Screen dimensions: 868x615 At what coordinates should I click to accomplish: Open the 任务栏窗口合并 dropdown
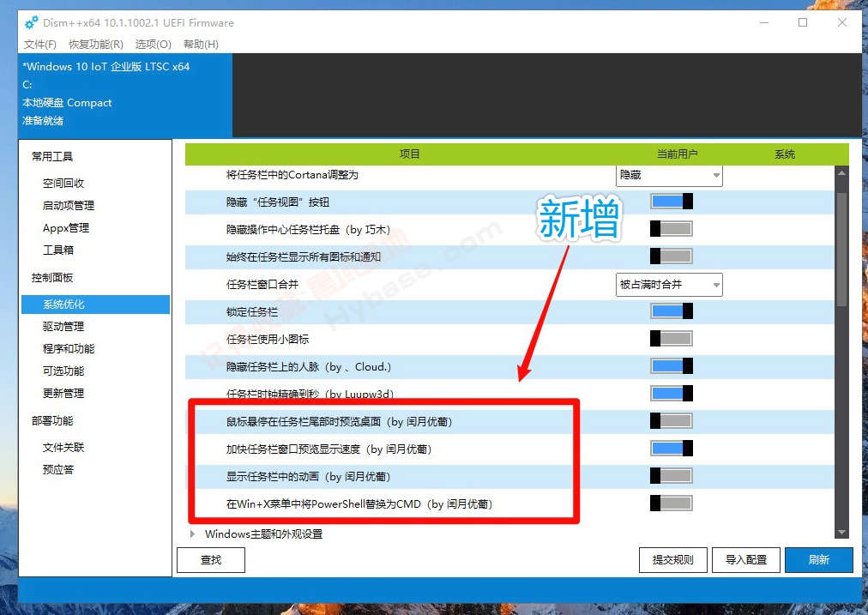pyautogui.click(x=669, y=285)
